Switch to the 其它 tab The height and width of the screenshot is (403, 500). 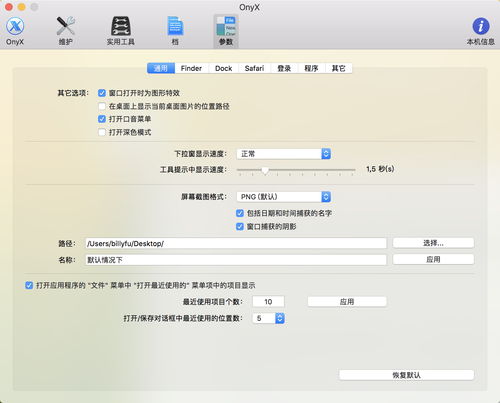click(338, 68)
